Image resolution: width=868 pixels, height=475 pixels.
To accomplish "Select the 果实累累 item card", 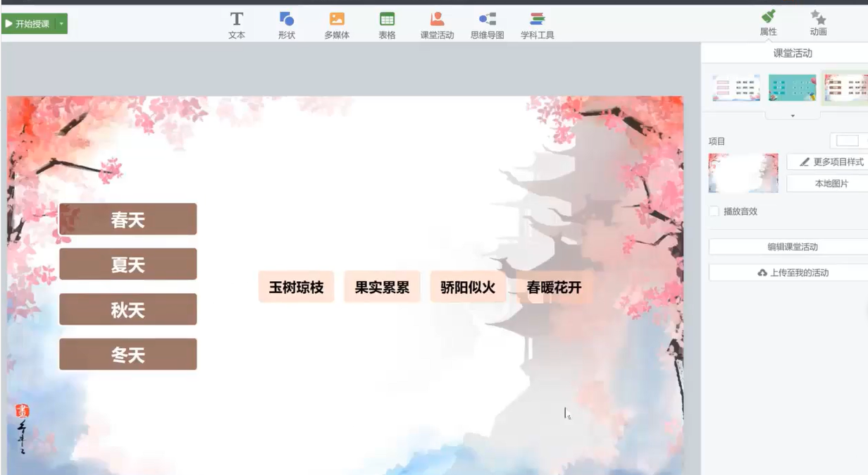I will [382, 287].
